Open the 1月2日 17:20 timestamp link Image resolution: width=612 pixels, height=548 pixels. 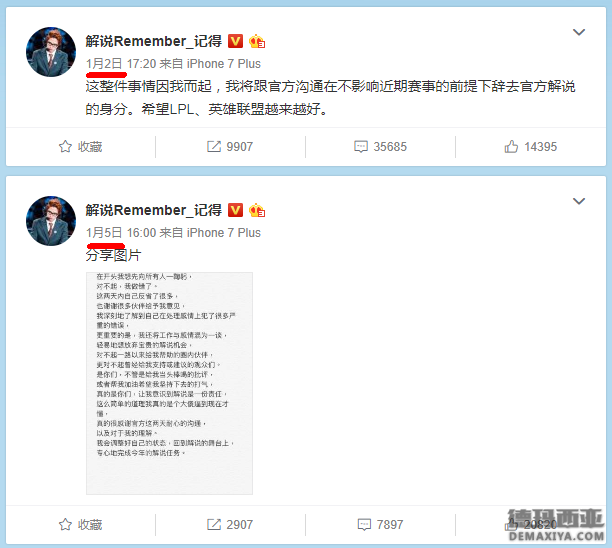[x=121, y=64]
